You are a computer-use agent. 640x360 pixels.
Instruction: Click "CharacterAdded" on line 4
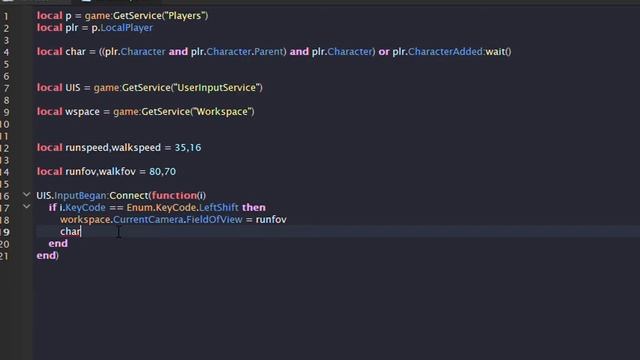[x=445, y=51]
